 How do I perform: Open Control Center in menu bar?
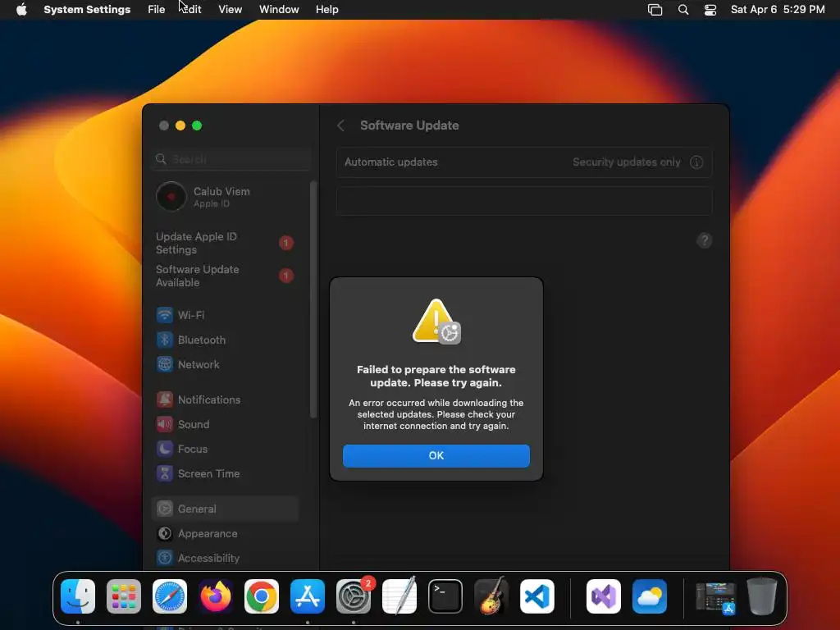[710, 10]
